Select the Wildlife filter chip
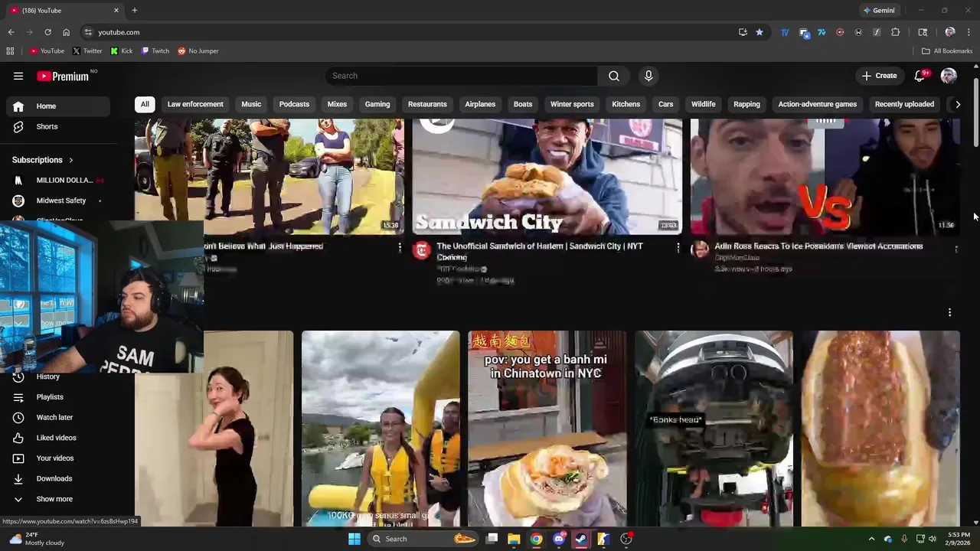Viewport: 980px width, 551px height. click(703, 104)
